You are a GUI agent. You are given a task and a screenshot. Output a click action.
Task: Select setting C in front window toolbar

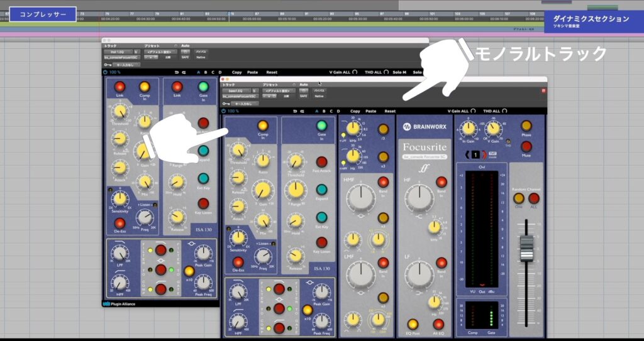pyautogui.click(x=331, y=111)
